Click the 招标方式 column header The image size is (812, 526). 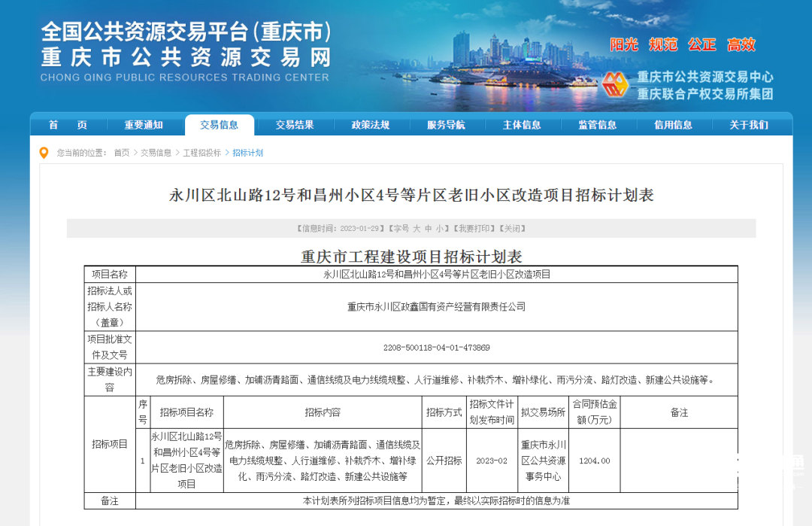click(444, 412)
